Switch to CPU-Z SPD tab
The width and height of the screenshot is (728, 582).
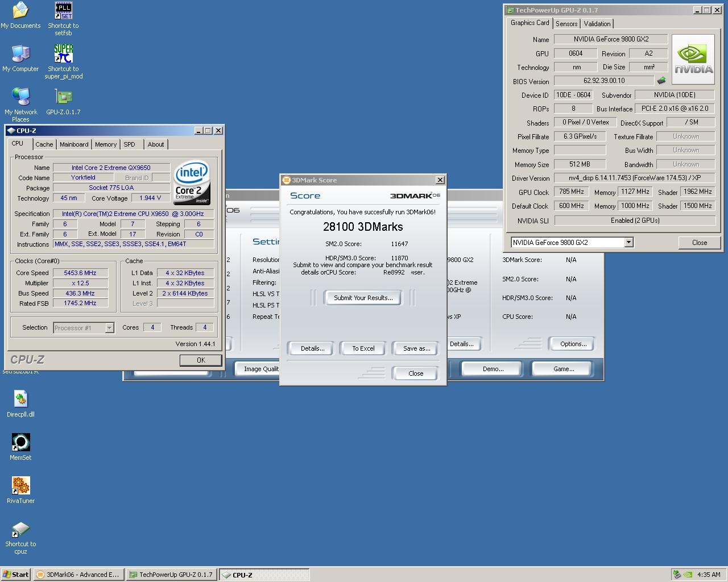coord(130,144)
